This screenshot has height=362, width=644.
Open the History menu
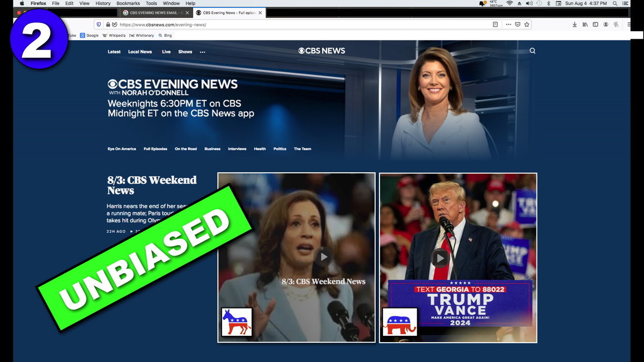click(103, 3)
